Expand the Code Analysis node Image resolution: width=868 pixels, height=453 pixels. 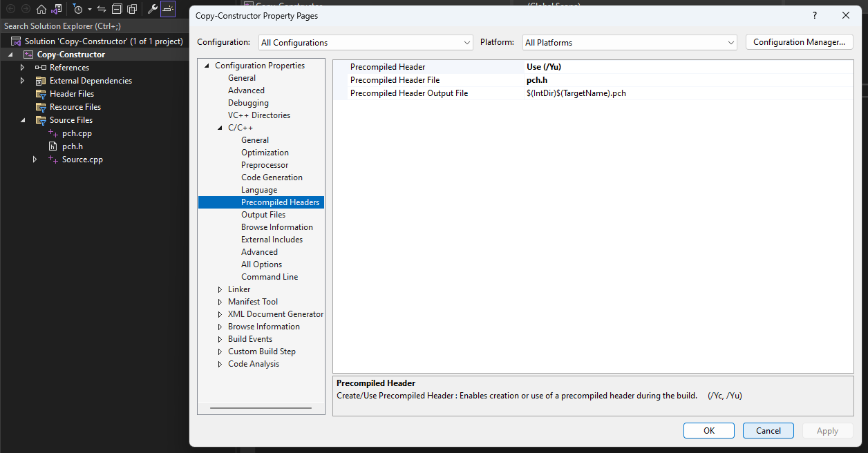click(x=220, y=364)
